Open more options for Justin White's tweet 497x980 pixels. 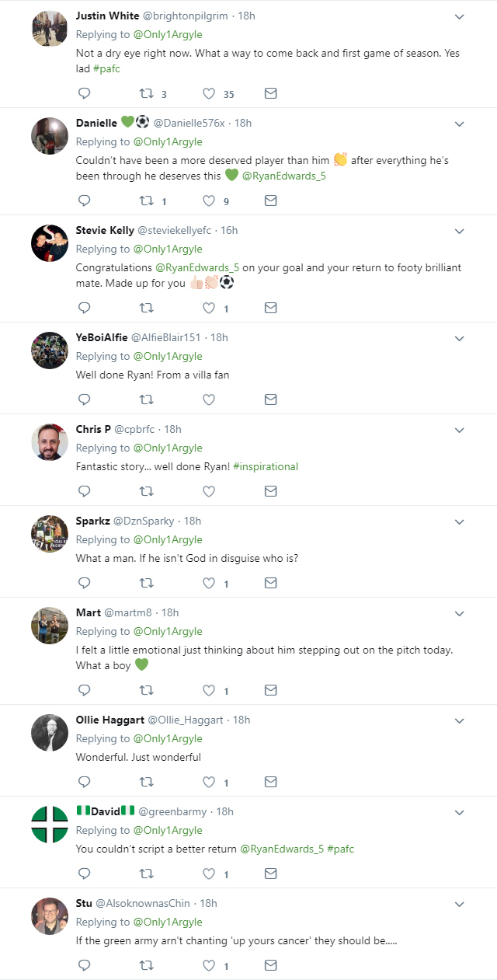(x=459, y=16)
